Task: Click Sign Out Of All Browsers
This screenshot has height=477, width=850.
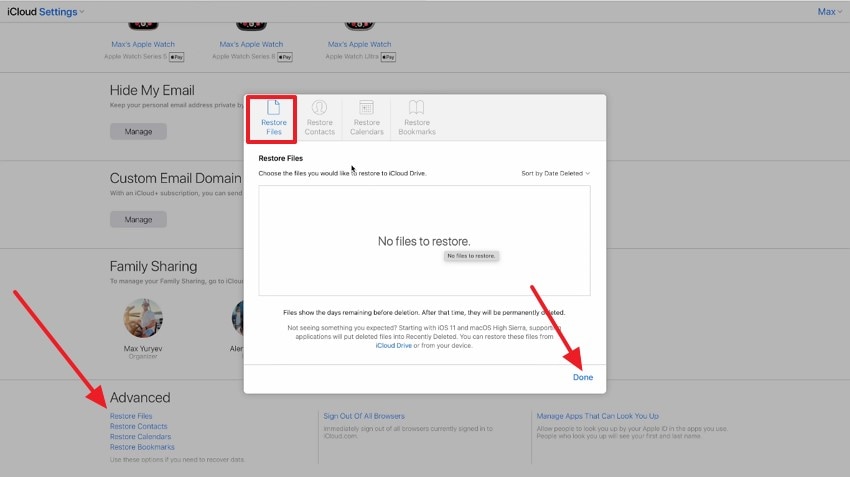Action: [x=364, y=416]
